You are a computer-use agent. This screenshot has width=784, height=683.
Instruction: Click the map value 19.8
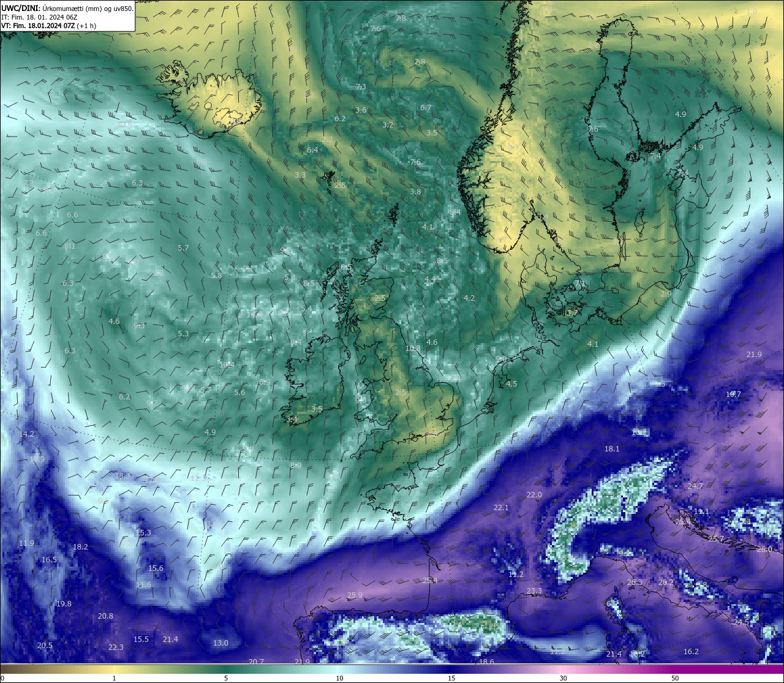[x=64, y=603]
